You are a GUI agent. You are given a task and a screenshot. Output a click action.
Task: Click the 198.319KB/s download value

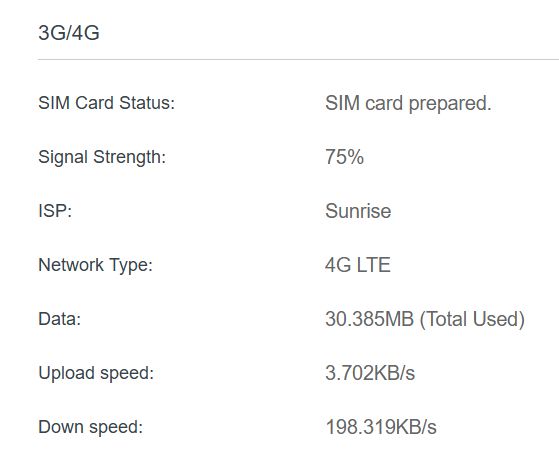coord(381,427)
